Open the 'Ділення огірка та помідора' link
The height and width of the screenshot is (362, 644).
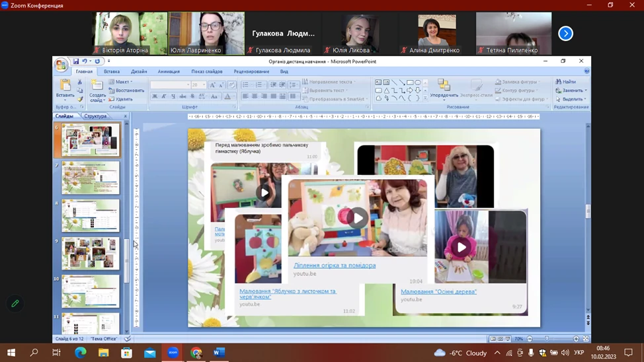pyautogui.click(x=335, y=266)
